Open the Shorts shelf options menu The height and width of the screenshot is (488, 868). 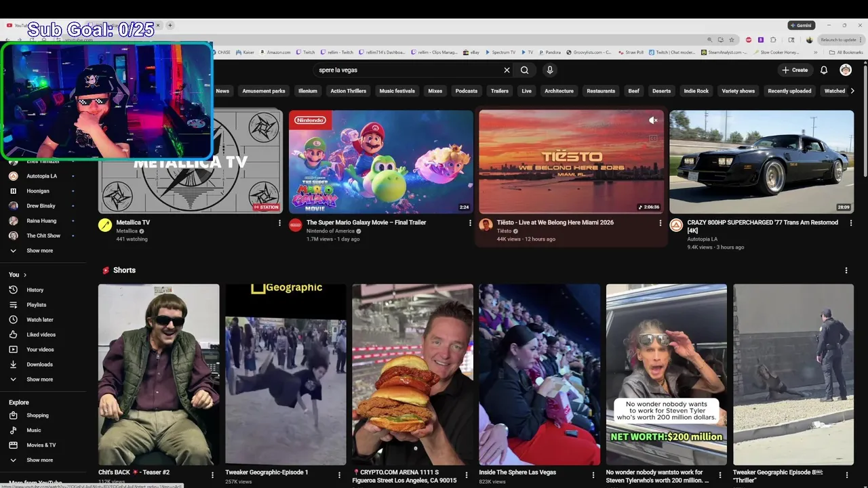click(846, 270)
